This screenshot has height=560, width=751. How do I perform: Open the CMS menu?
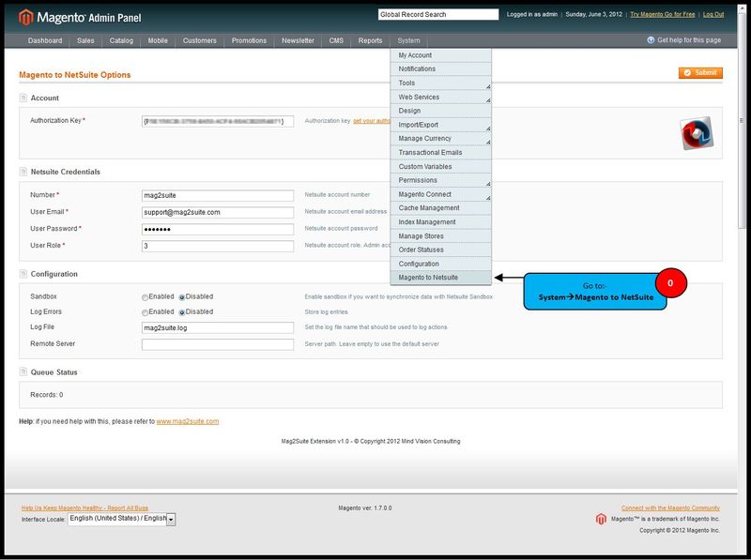[336, 40]
